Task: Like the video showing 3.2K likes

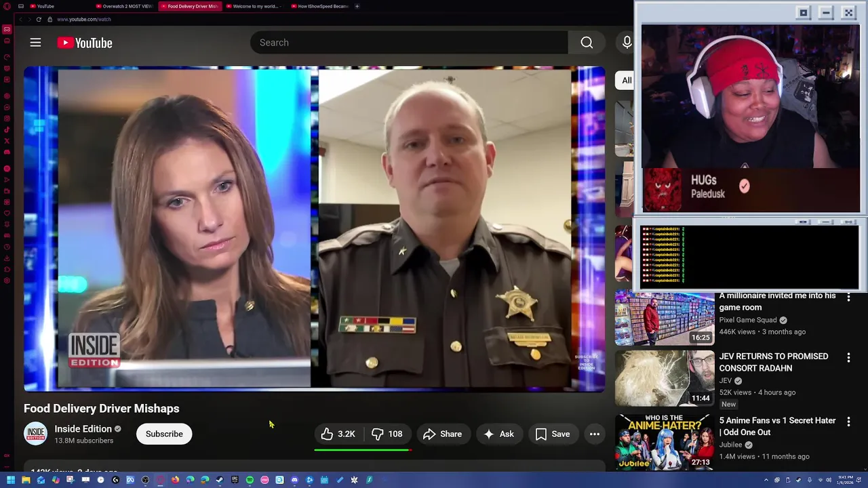Action: 338,434
